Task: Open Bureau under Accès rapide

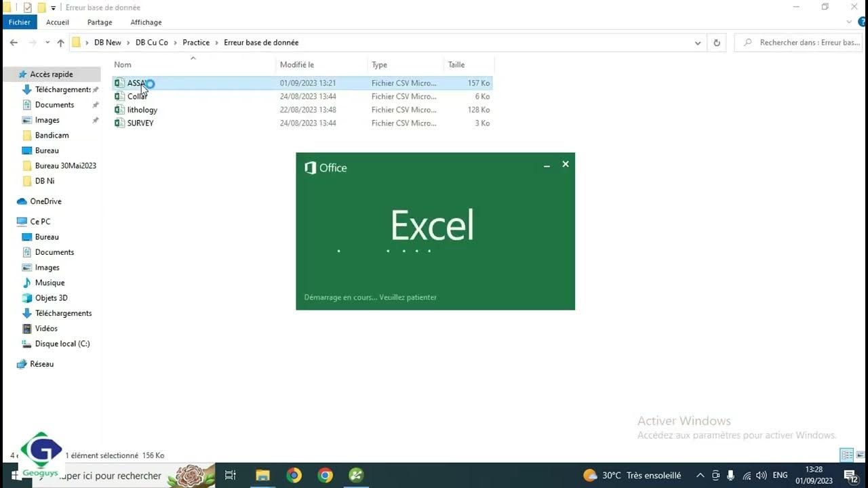Action: [x=47, y=150]
